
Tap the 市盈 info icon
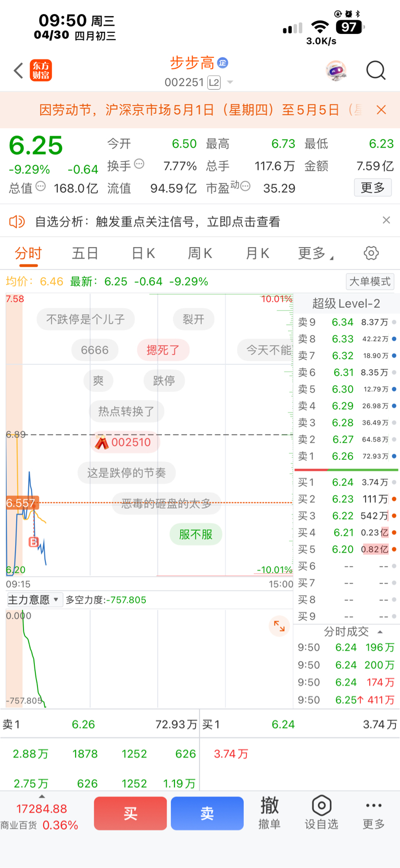pos(245,186)
